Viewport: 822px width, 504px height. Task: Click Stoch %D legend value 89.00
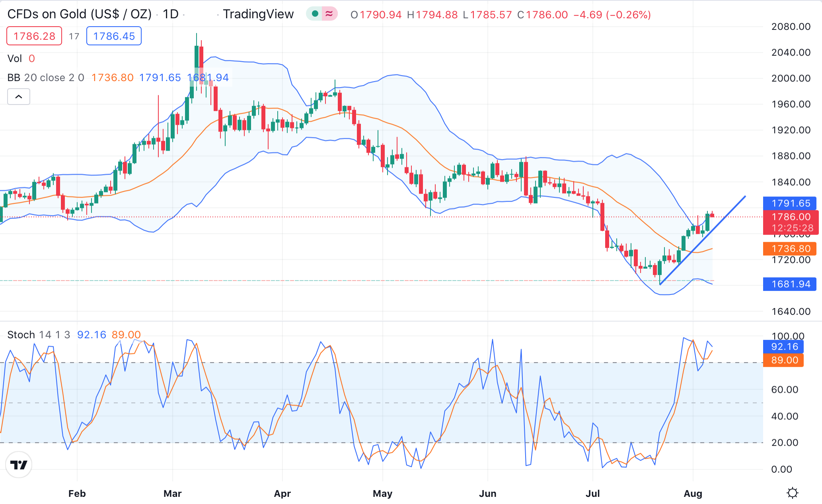126,335
